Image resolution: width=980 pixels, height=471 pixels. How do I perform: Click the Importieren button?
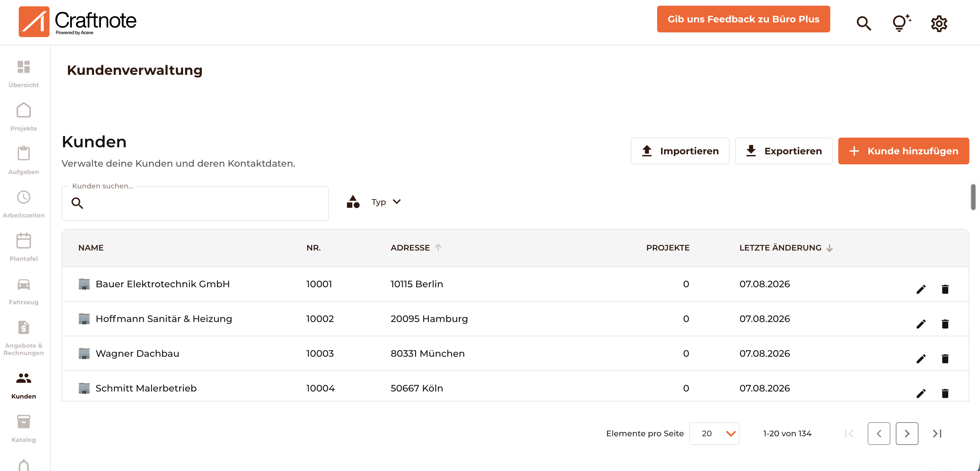(680, 151)
